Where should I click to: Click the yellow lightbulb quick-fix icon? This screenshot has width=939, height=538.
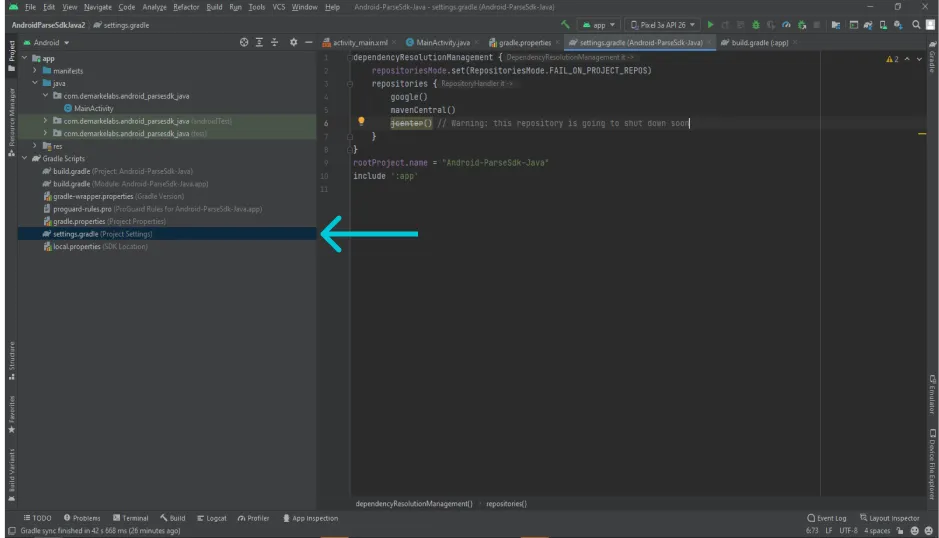point(361,122)
